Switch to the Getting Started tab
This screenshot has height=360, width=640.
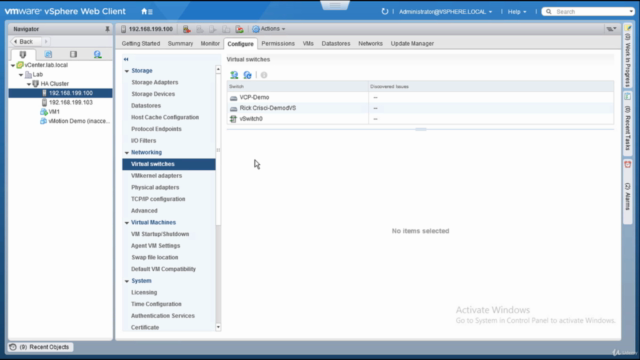(x=141, y=43)
